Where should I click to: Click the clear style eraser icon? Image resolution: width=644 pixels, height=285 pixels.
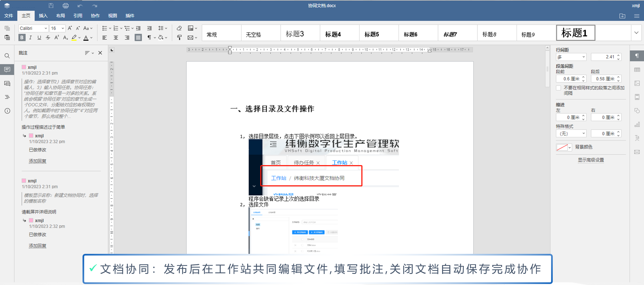pyautogui.click(x=179, y=28)
